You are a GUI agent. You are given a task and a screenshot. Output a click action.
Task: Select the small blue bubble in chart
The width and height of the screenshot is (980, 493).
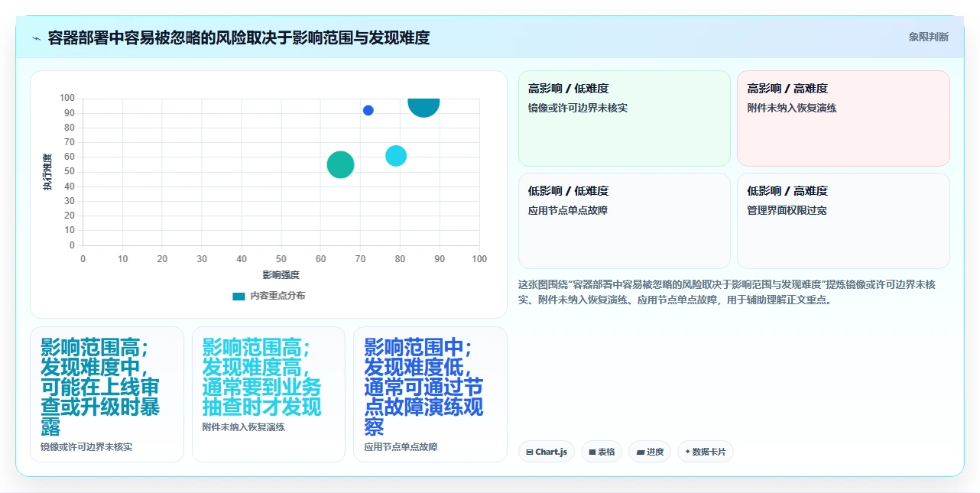coord(368,110)
